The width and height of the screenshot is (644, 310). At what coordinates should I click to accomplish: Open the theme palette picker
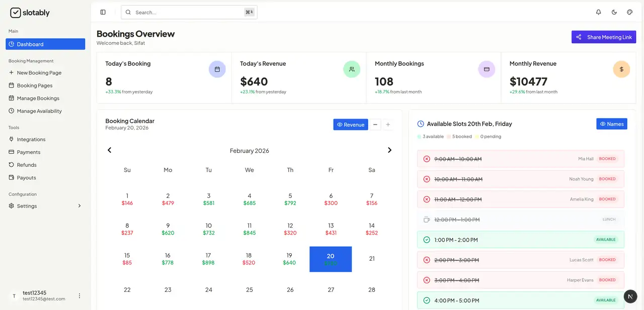pyautogui.click(x=629, y=12)
